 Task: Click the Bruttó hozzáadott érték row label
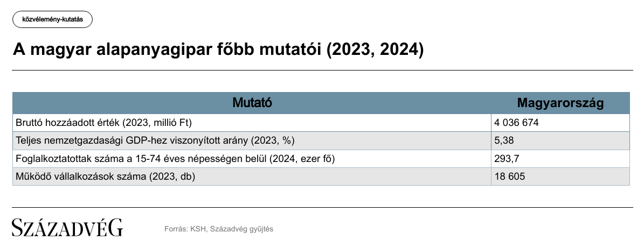103,123
